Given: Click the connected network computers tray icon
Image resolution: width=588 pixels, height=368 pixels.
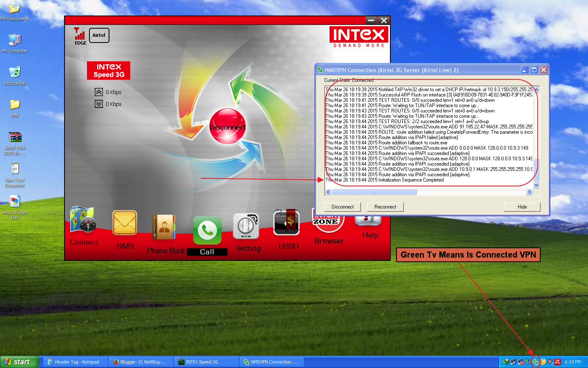Looking at the screenshot, I should (514, 362).
